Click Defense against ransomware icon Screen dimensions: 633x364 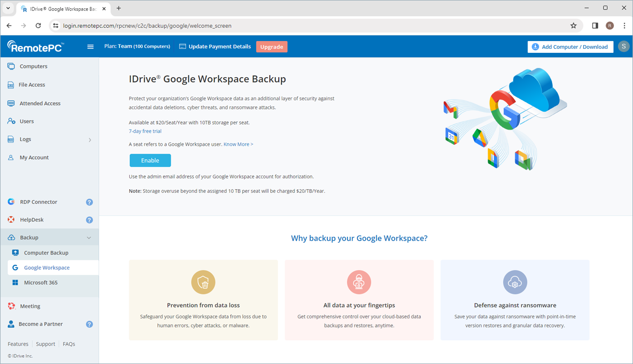pyautogui.click(x=515, y=283)
